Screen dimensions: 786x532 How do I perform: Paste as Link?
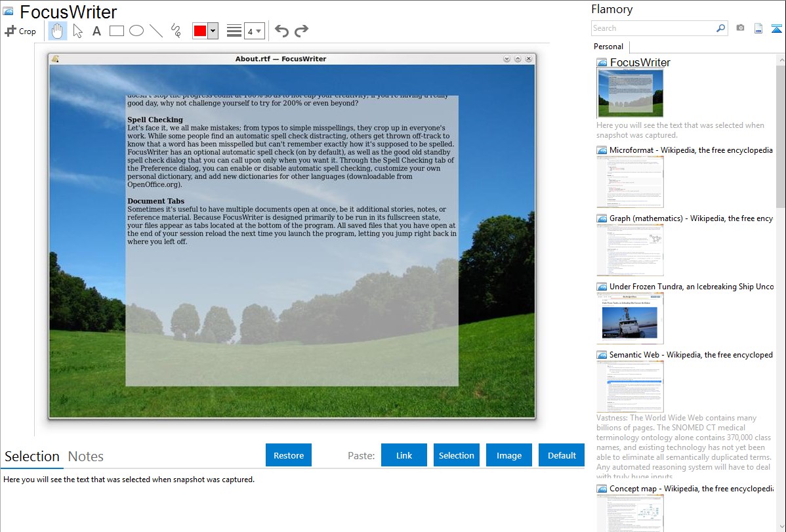tap(404, 455)
